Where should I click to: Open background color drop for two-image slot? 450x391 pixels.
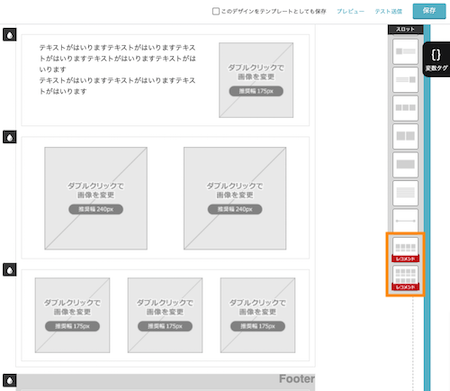(x=10, y=137)
